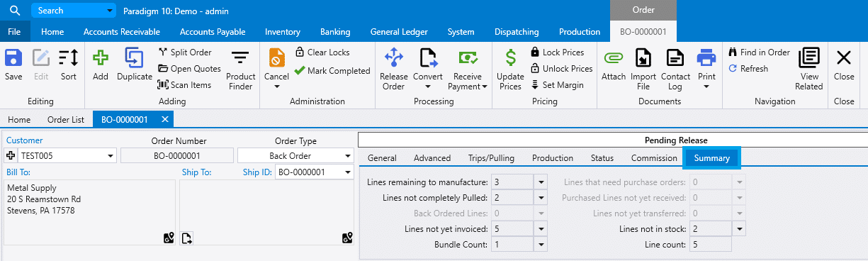Click Set Margin in Pricing group
The width and height of the screenshot is (868, 261).
[557, 85]
